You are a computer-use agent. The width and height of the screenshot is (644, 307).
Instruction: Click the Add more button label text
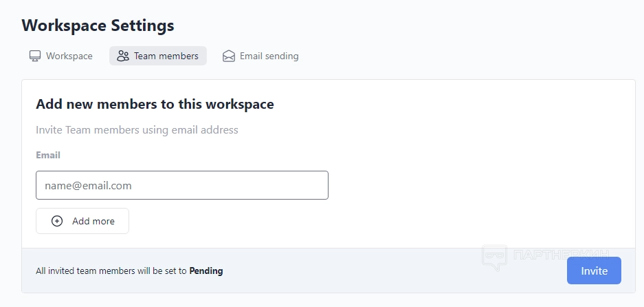point(93,221)
